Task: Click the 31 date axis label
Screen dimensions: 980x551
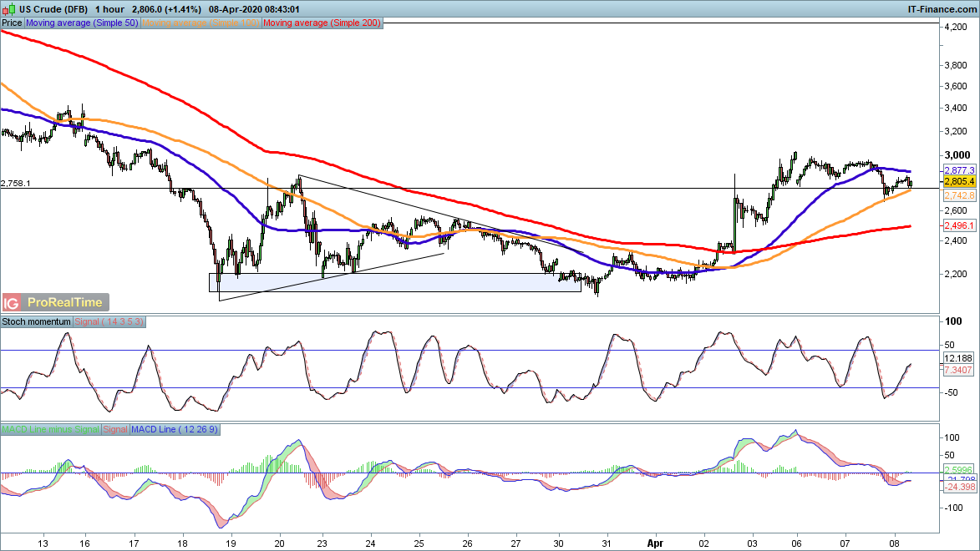Action: (x=607, y=543)
